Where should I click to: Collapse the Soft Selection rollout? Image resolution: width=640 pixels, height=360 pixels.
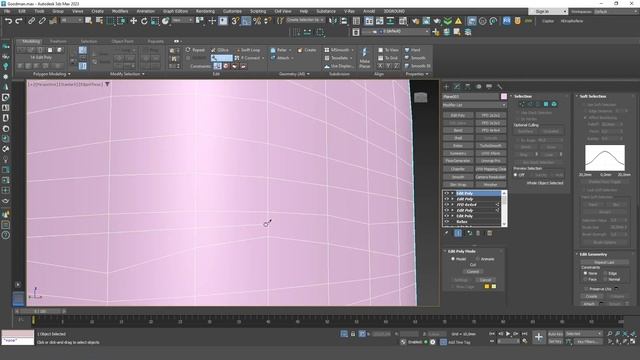(x=592, y=96)
